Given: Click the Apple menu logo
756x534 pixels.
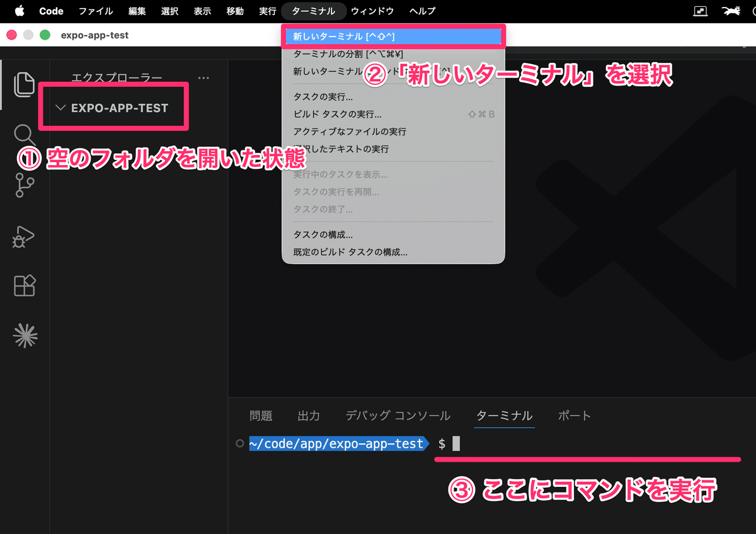Looking at the screenshot, I should click(x=19, y=11).
